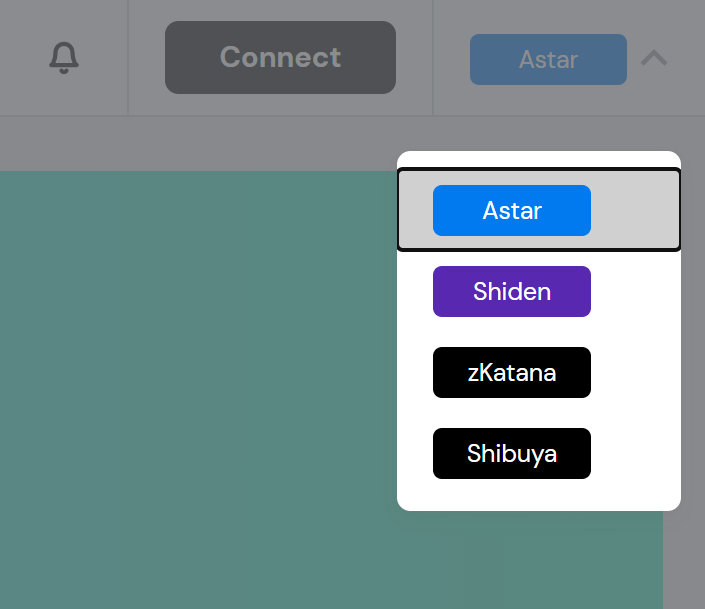This screenshot has width=705, height=609.
Task: Click the black zKatana badge
Action: (x=512, y=373)
